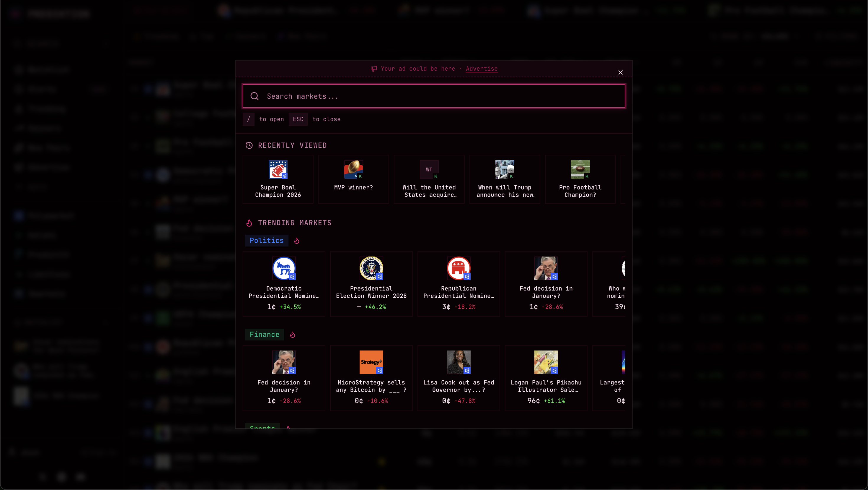
Task: Open the Super Bowl Champion 2026 card
Action: click(278, 179)
